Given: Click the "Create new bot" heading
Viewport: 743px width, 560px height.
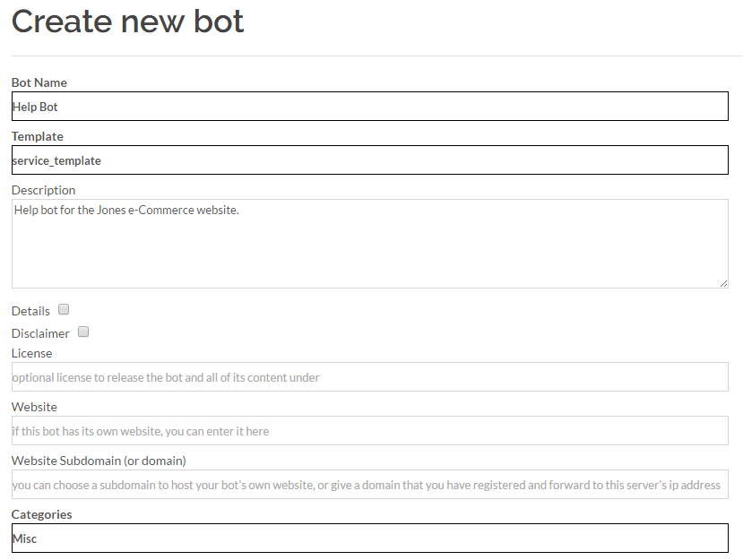Looking at the screenshot, I should point(127,22).
